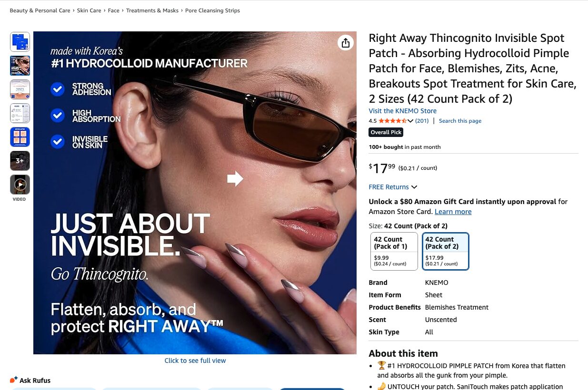This screenshot has height=390, width=588.
Task: Click the share icon on product image
Action: pyautogui.click(x=346, y=43)
